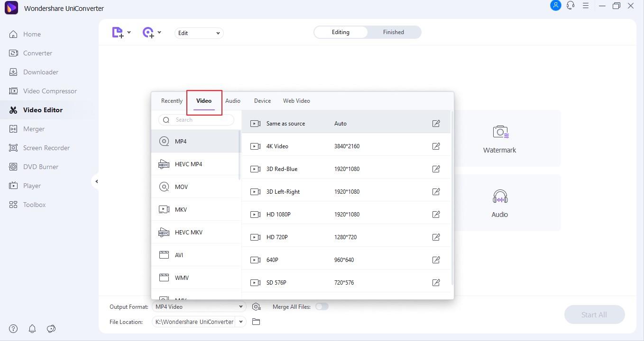The width and height of the screenshot is (644, 341).
Task: Click the format search field
Action: [196, 120]
